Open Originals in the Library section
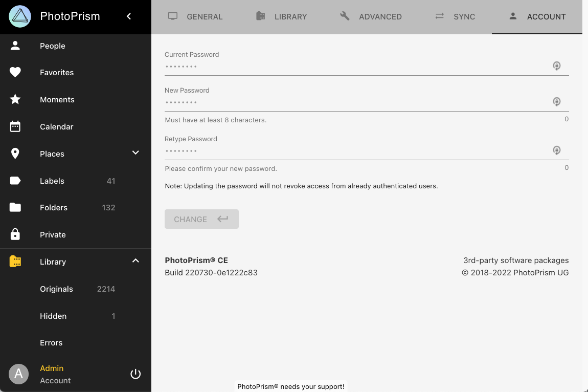 pyautogui.click(x=57, y=289)
